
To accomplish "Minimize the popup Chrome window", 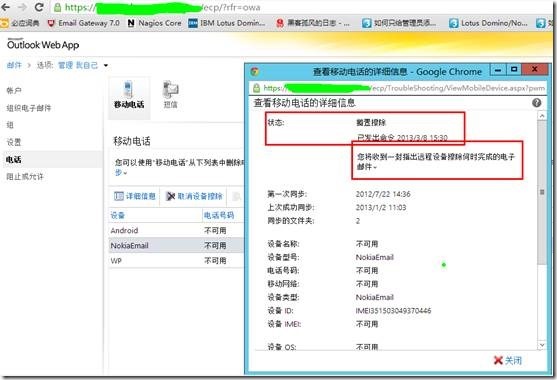I will pos(498,69).
